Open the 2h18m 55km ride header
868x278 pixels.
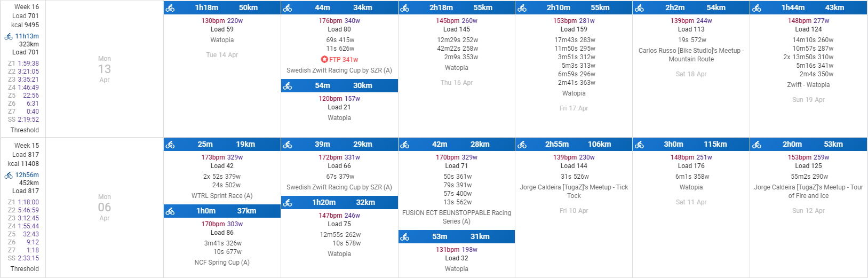pyautogui.click(x=457, y=8)
